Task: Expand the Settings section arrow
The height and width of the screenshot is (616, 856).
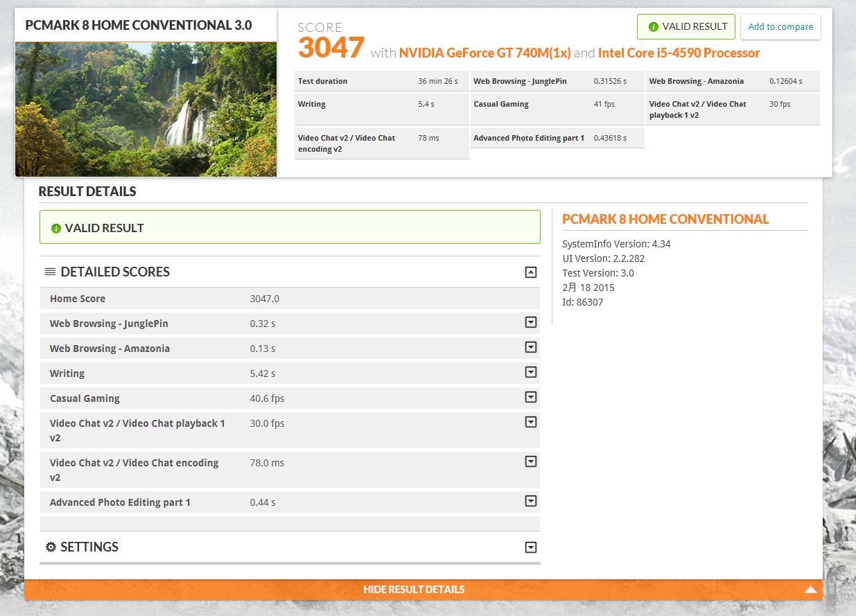Action: pos(531,547)
